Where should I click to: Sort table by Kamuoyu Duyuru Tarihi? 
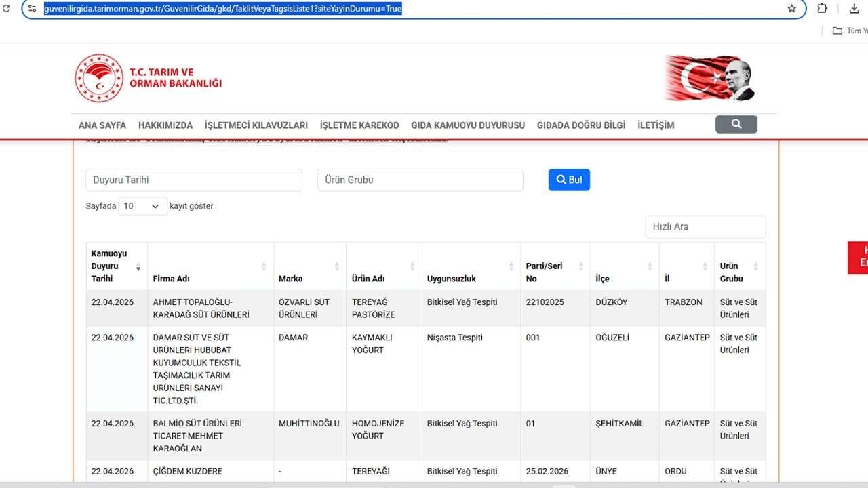116,266
